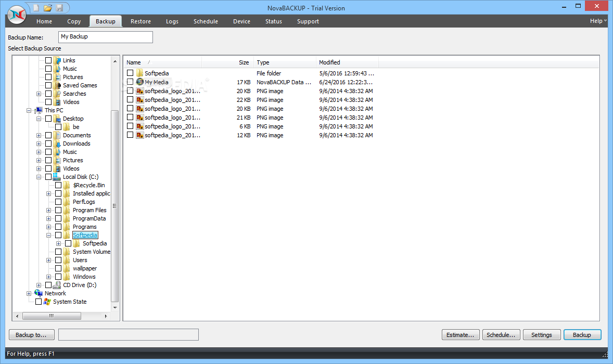This screenshot has height=364, width=613.
Task: Click the Local Disk (C:) drive icon
Action: point(57,176)
